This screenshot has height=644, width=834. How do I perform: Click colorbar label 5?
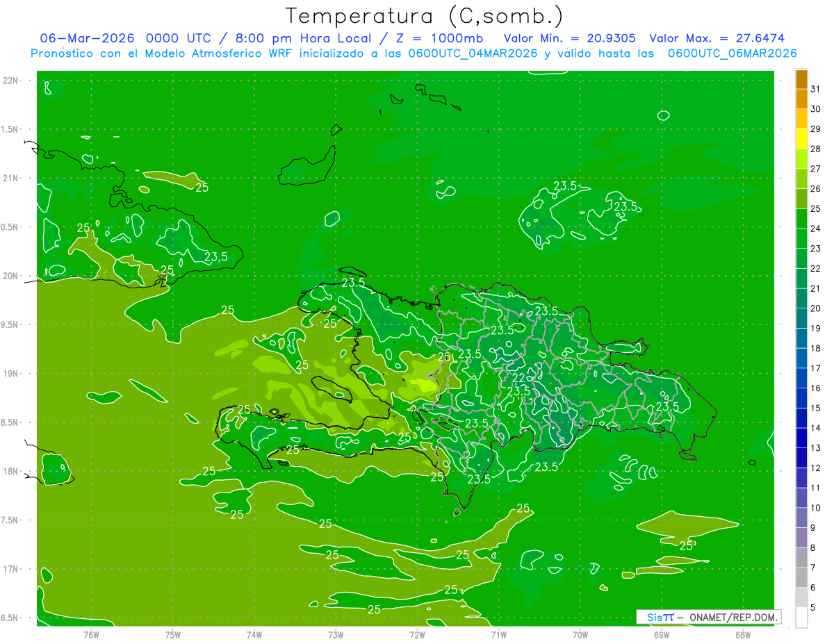click(813, 608)
